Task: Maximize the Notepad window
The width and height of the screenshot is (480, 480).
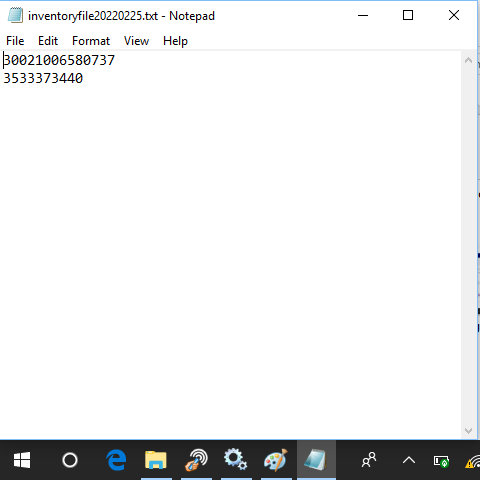Action: pos(408,15)
